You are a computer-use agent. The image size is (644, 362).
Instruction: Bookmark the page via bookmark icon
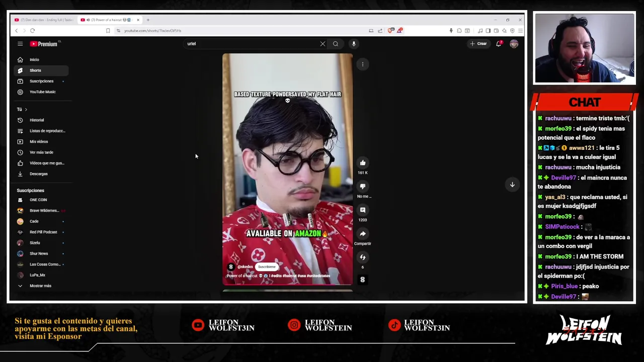pyautogui.click(x=108, y=31)
